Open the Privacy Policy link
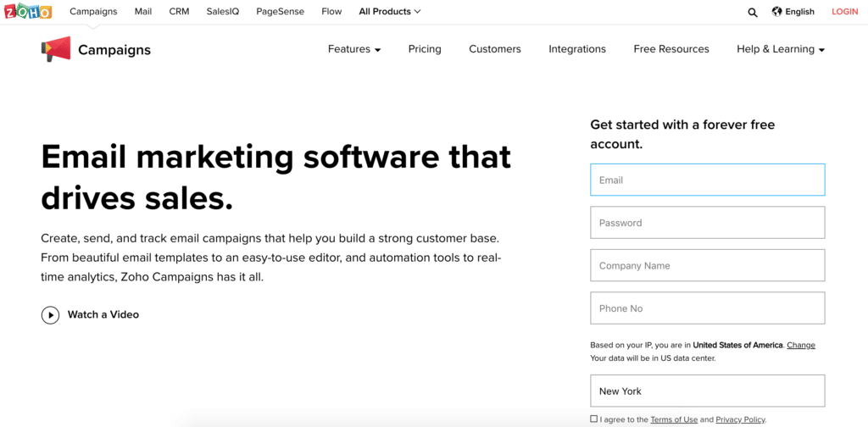Image resolution: width=868 pixels, height=427 pixels. [x=740, y=419]
